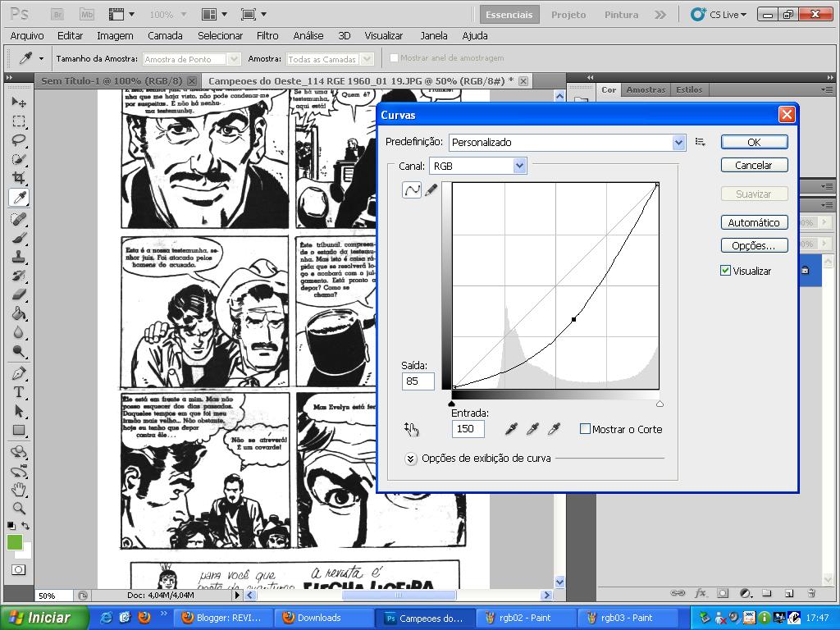Enable the Mostrar o Corte checkbox
Screen dimensions: 840x630
(586, 428)
